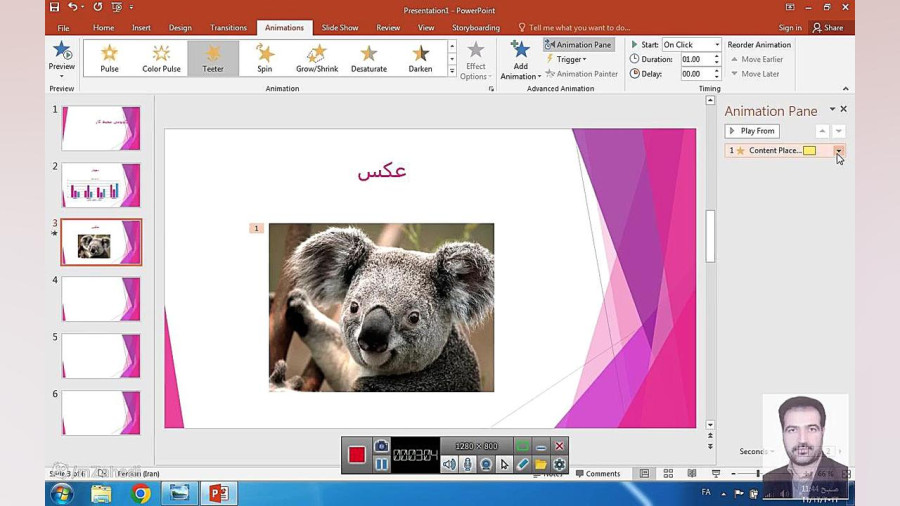
Task: Click Sign in link
Action: [790, 28]
